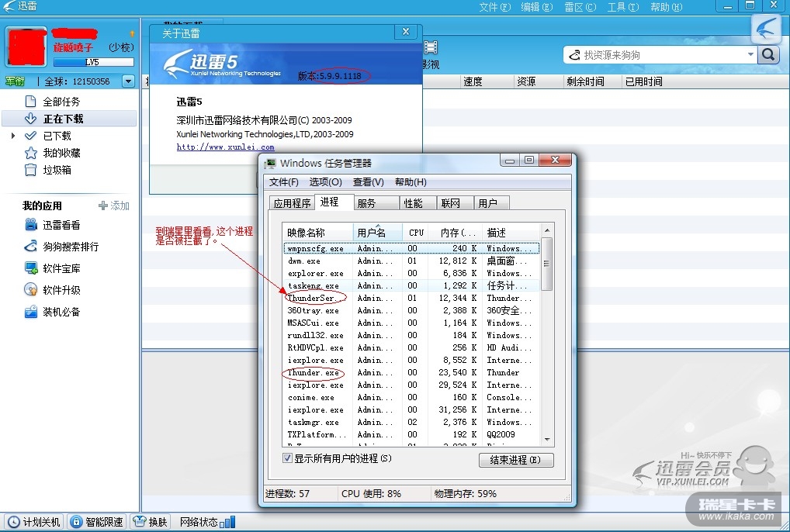Click scroll-up arrow of process list
Screen dimensions: 790x532
[547, 230]
